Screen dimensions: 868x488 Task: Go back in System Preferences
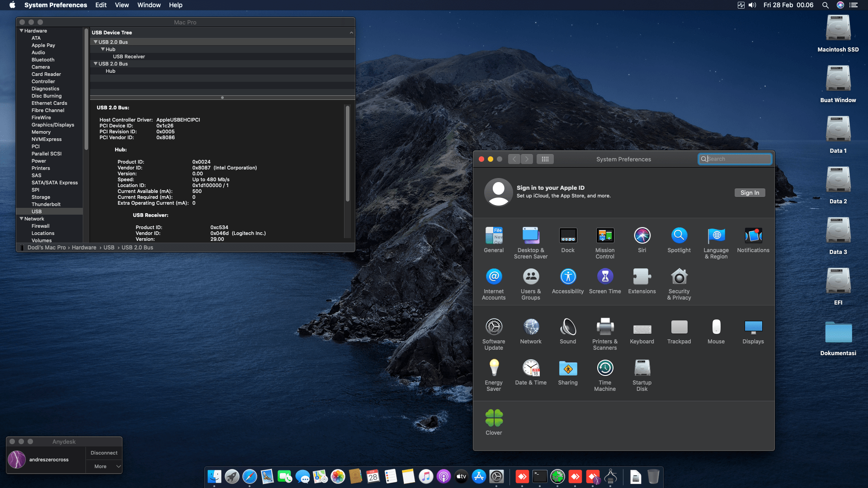tap(514, 159)
